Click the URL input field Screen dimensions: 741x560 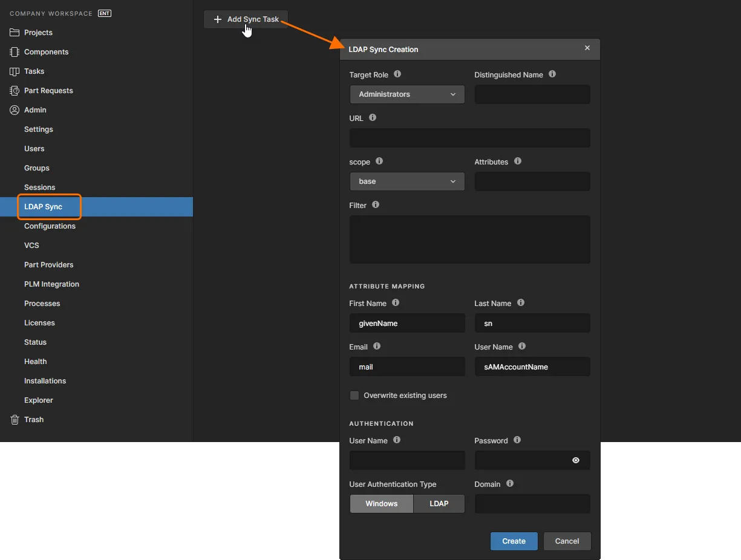pos(470,138)
